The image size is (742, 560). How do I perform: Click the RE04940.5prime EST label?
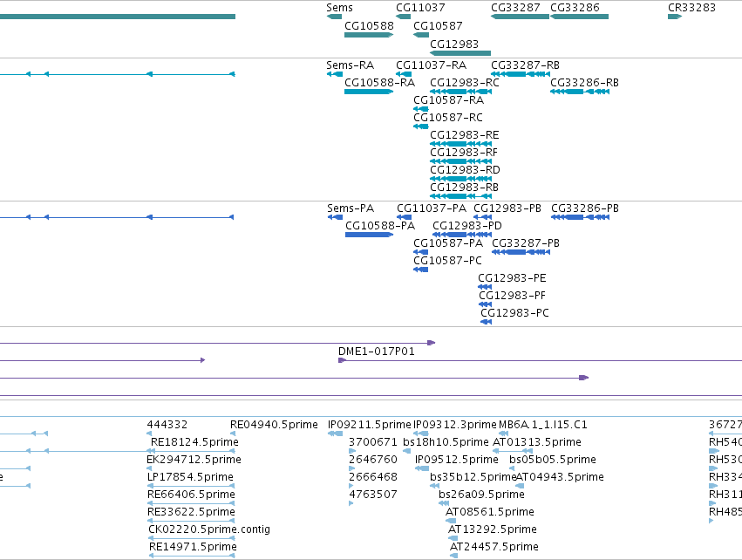(x=274, y=425)
